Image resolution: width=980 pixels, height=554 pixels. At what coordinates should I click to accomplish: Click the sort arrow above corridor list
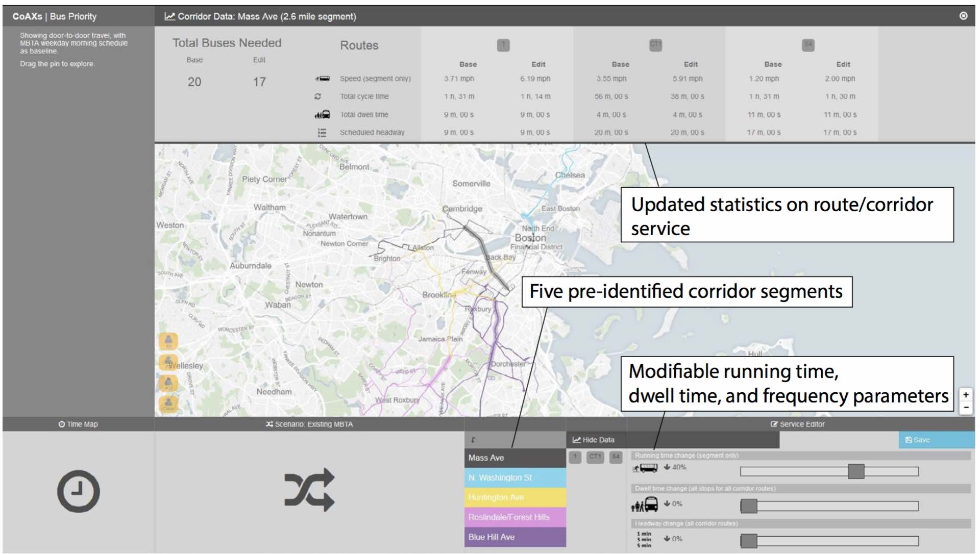click(x=473, y=440)
